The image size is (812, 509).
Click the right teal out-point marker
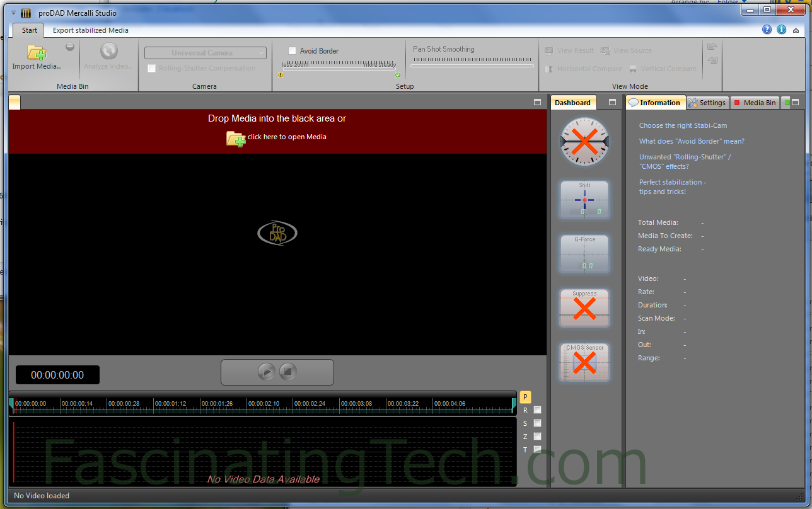pos(514,404)
